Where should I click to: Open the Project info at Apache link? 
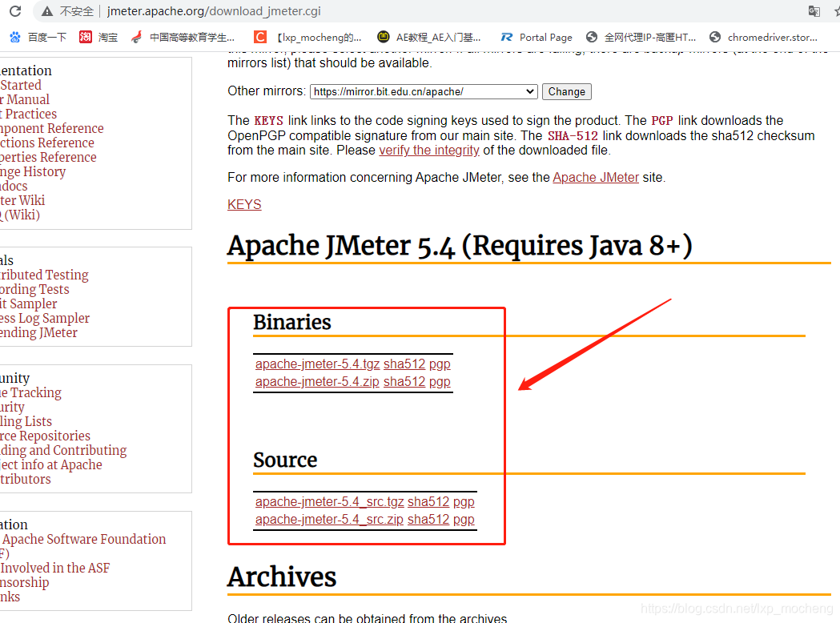(51, 465)
